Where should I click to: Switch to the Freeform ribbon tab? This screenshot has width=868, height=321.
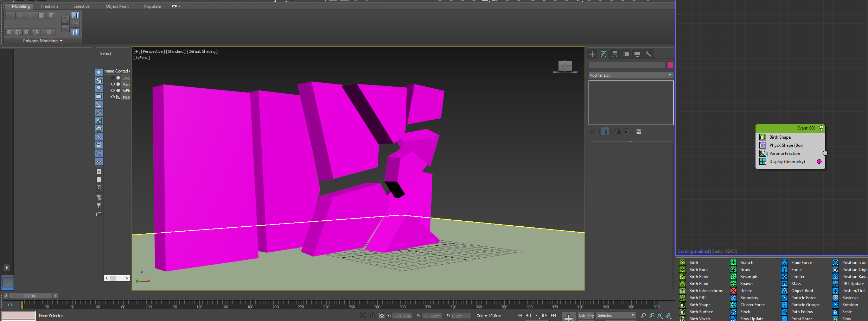click(49, 6)
